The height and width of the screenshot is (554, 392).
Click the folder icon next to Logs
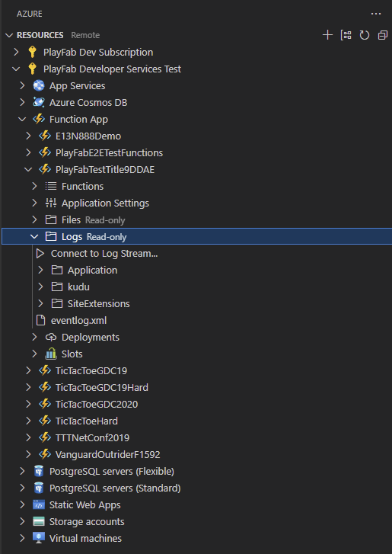point(51,236)
